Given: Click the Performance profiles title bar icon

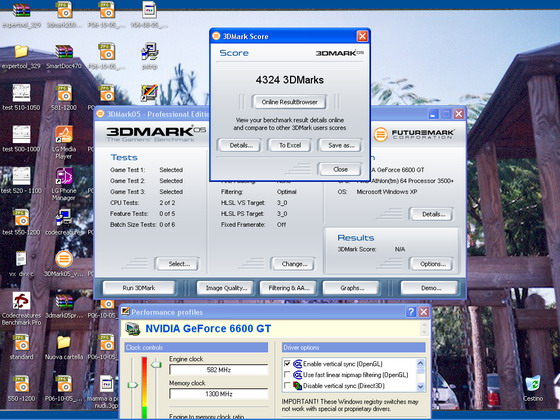Looking at the screenshot, I should click(x=125, y=312).
